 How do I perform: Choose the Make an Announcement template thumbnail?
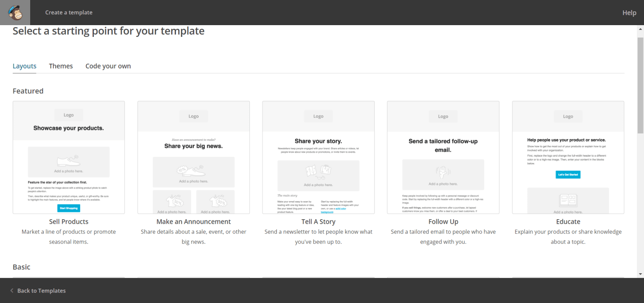point(193,157)
